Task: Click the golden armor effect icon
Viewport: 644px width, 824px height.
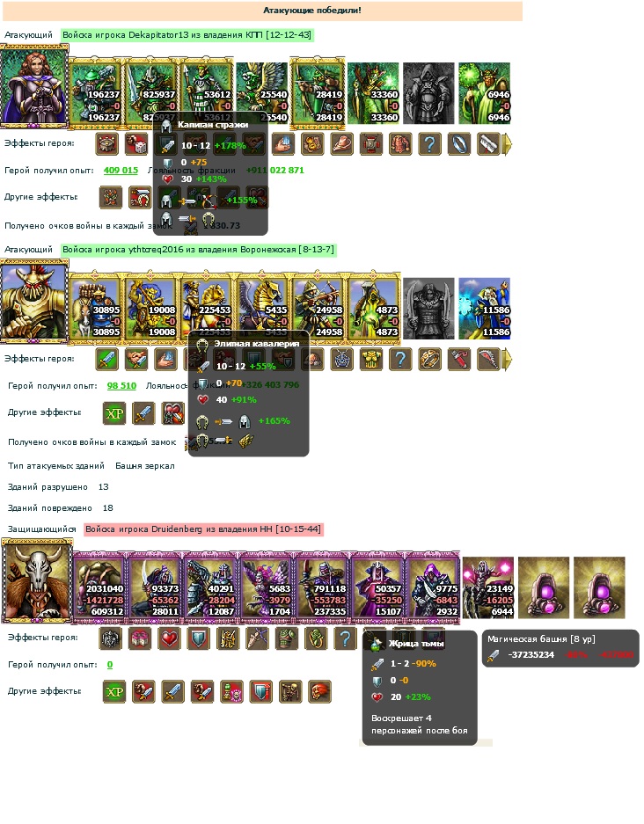Action: pos(370,360)
